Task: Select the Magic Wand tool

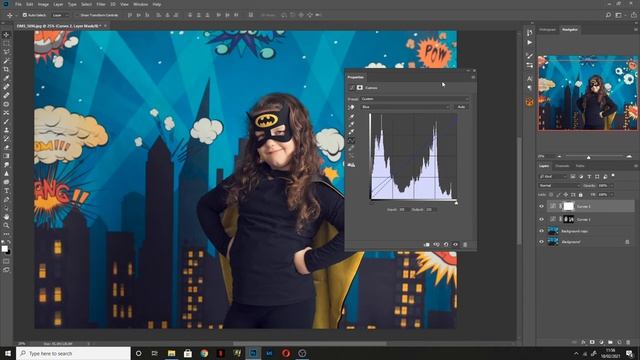Action: (x=6, y=61)
